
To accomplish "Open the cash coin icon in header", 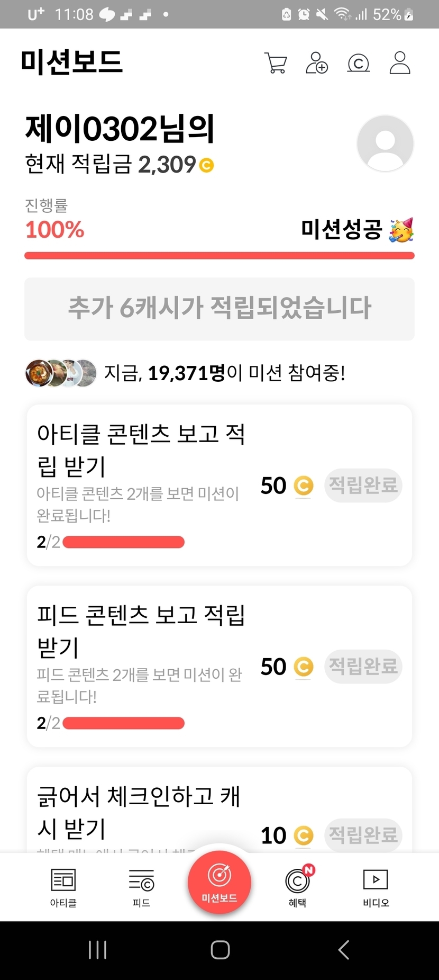I will pos(358,63).
